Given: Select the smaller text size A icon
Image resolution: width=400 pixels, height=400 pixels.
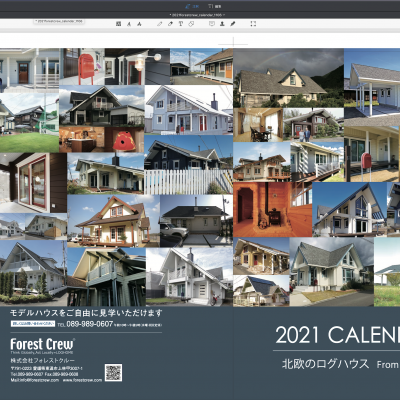Looking at the screenshot, I should point(129,24).
